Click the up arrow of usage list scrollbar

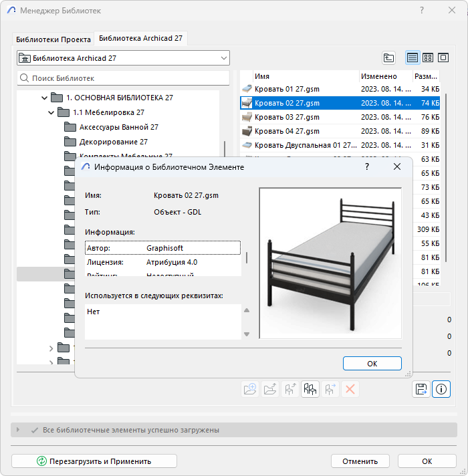pyautogui.click(x=247, y=310)
